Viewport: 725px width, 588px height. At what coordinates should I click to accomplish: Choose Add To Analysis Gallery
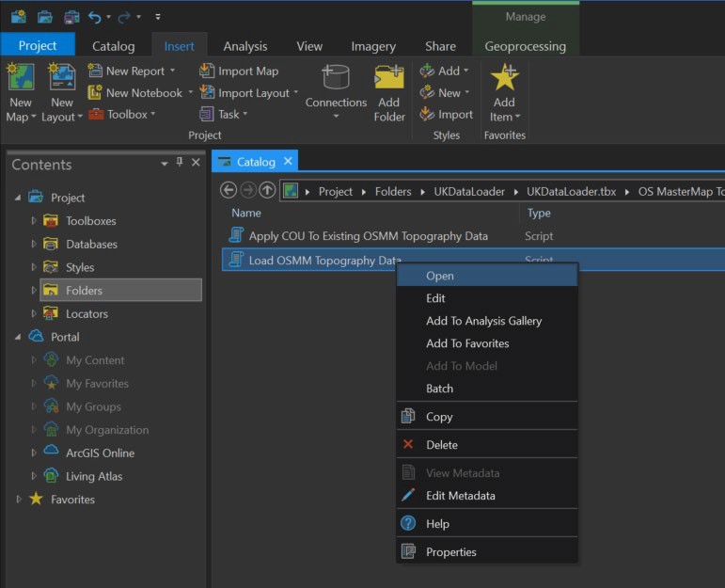point(487,321)
